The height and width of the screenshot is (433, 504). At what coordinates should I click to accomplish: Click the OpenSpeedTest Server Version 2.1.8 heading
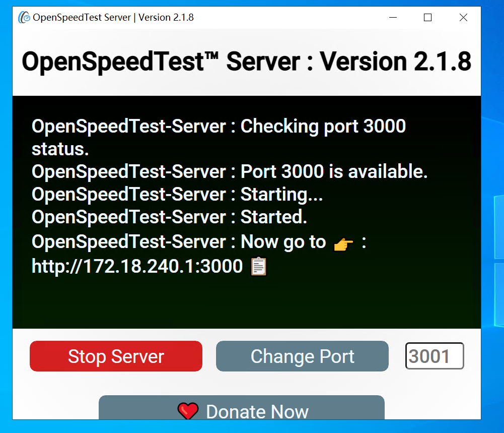247,61
